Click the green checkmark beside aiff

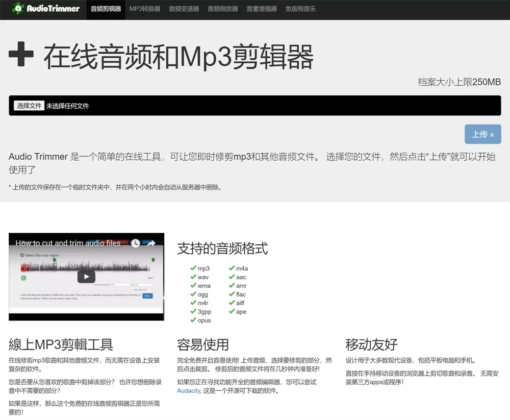pos(232,303)
